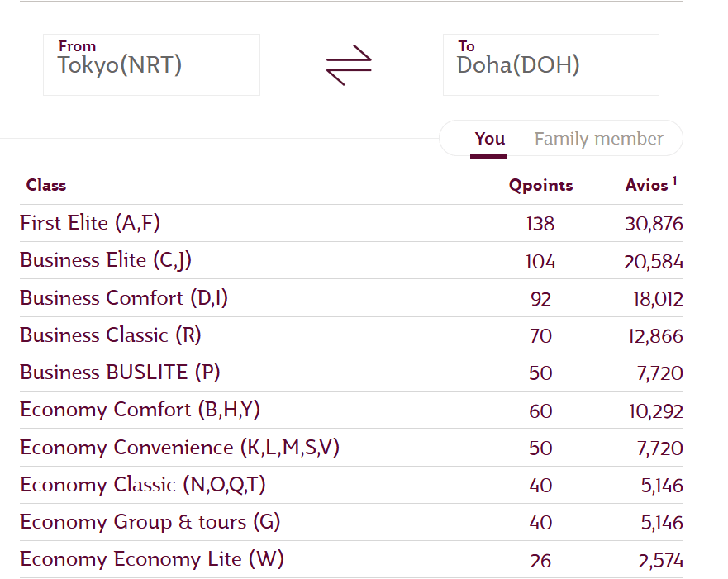Image resolution: width=728 pixels, height=579 pixels.
Task: Click the Economy Classic (N,O,Q,T) class
Action: pyautogui.click(x=143, y=485)
